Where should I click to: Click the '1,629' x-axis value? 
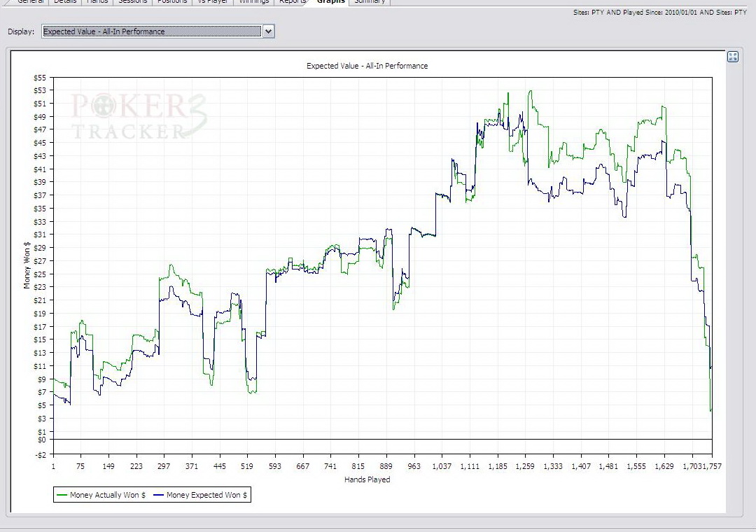(x=664, y=466)
